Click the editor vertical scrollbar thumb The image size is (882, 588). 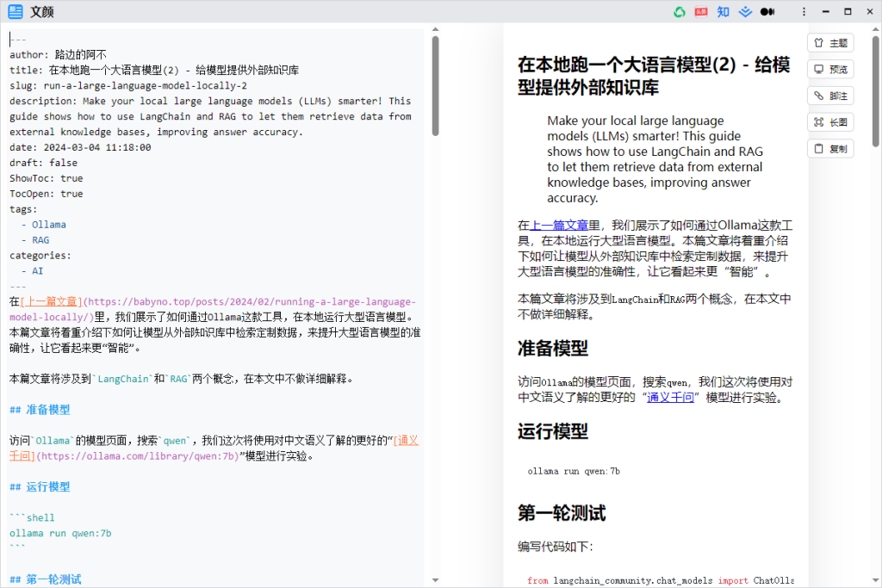point(435,86)
